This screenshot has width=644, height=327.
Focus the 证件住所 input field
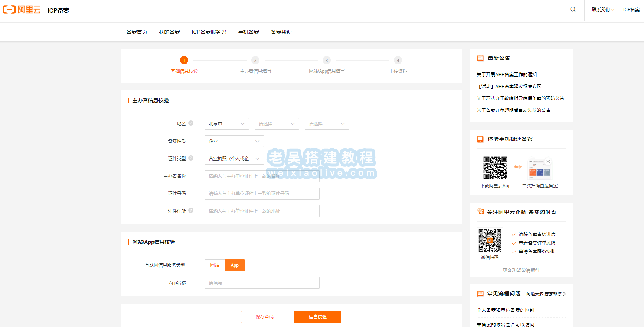262,211
